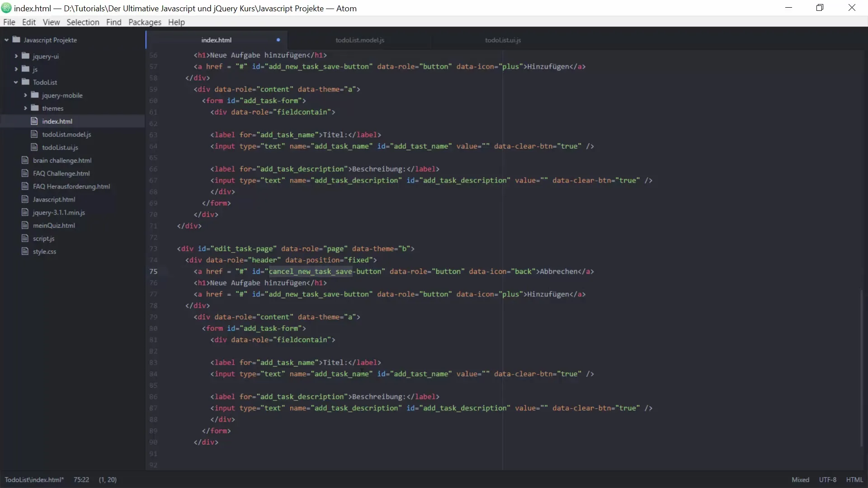Open the Edit menu
The height and width of the screenshot is (488, 868).
29,22
